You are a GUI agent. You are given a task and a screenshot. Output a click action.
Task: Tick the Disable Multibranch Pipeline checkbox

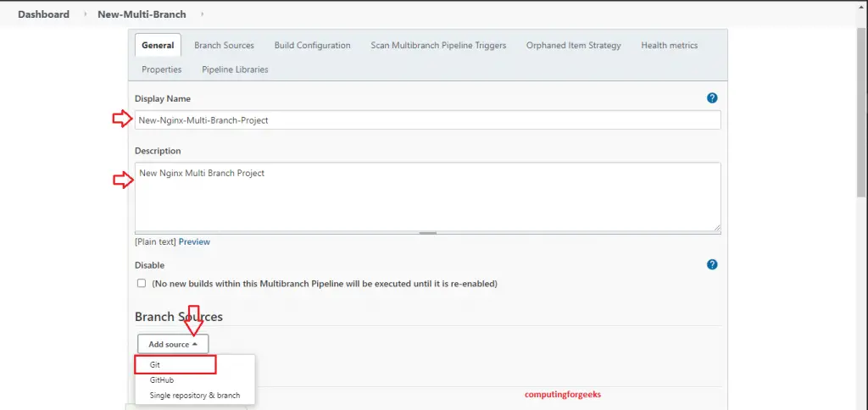click(142, 283)
